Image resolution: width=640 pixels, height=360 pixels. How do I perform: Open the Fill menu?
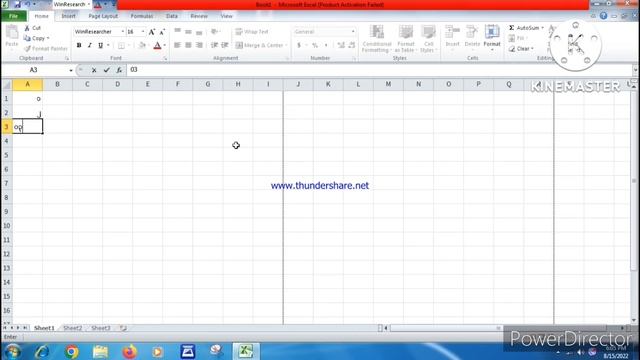(518, 38)
